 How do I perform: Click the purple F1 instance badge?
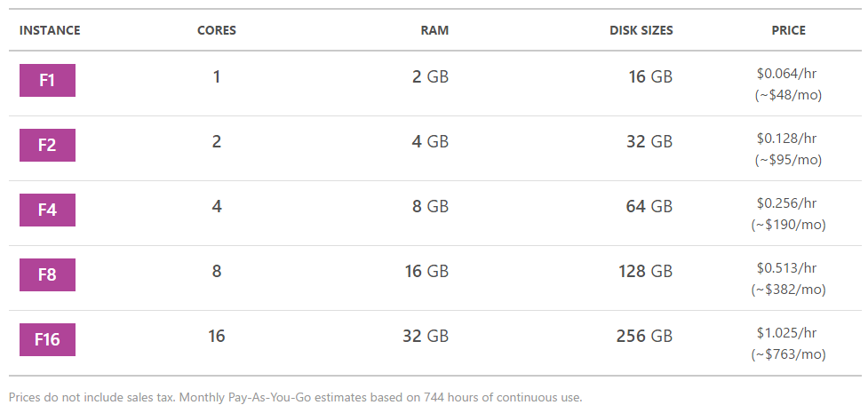pyautogui.click(x=48, y=80)
